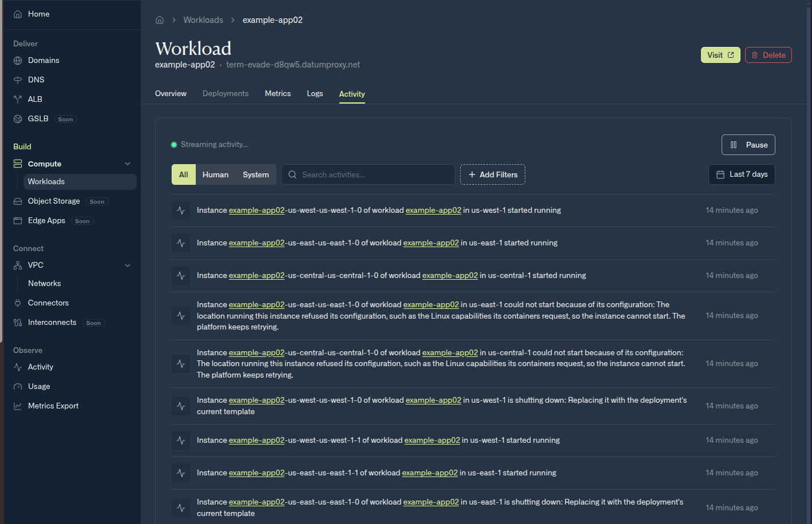Switch to the Deployments tab
Screen dimensions: 812x524
point(225,94)
